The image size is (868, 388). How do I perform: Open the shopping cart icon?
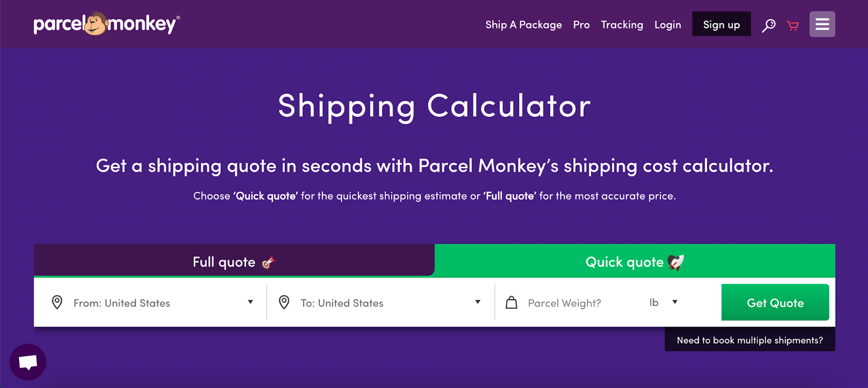pos(792,25)
